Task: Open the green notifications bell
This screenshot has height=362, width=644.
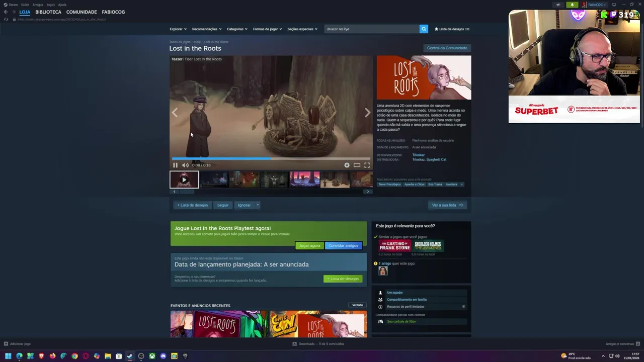Action: point(572,5)
